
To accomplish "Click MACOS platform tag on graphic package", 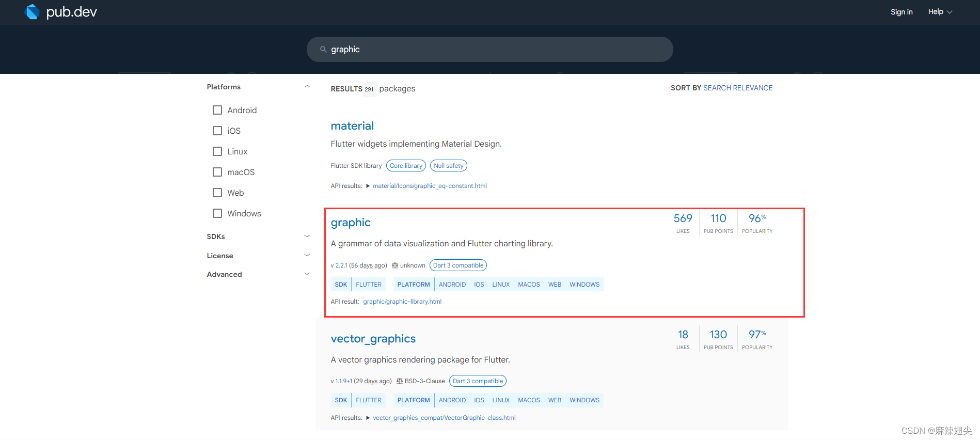I will click(x=529, y=285).
